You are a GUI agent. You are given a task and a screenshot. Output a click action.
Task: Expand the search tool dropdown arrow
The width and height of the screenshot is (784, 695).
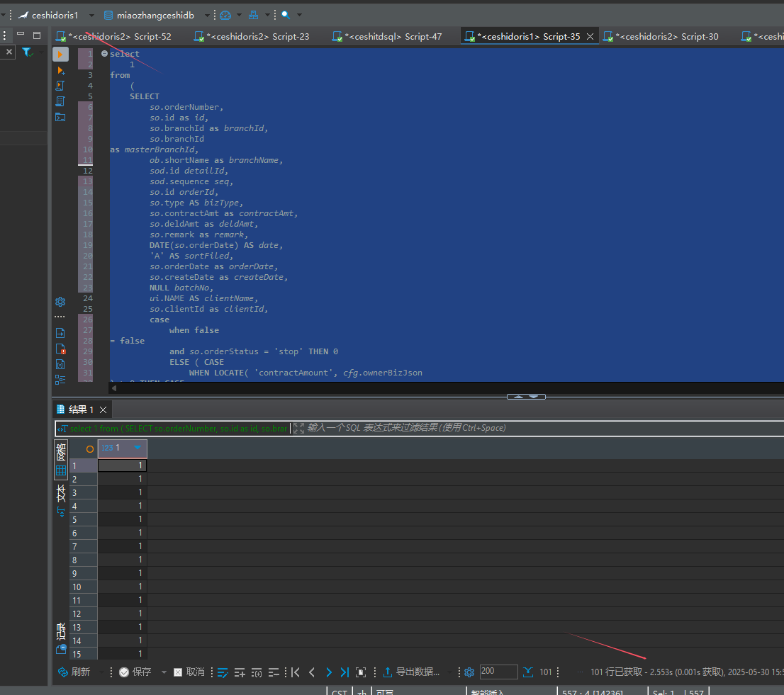(x=300, y=15)
